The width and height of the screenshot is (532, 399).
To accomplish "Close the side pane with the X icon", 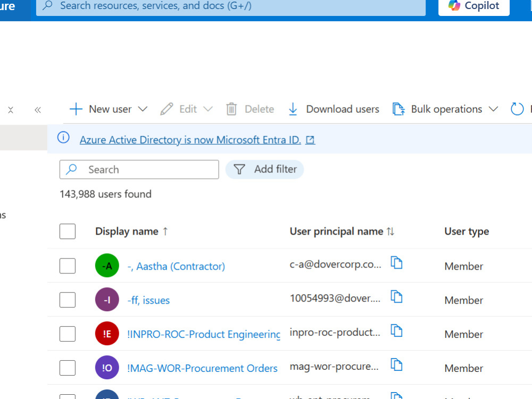I will (x=11, y=110).
